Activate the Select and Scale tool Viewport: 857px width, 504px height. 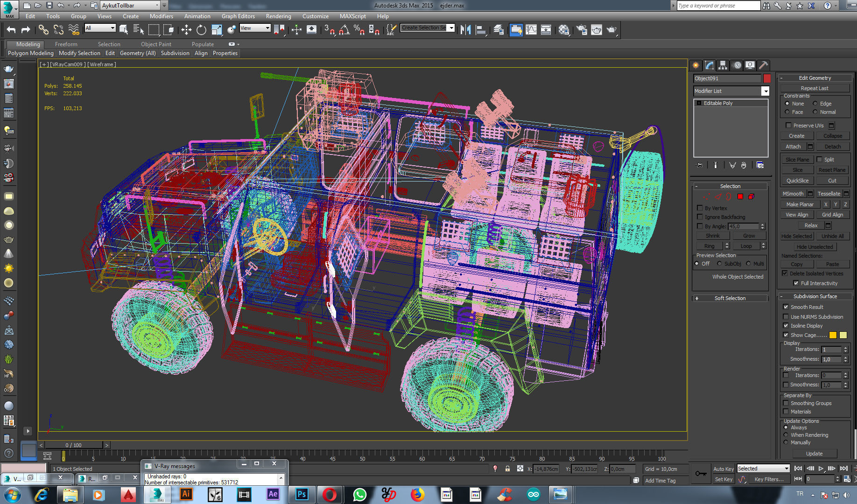tap(217, 30)
